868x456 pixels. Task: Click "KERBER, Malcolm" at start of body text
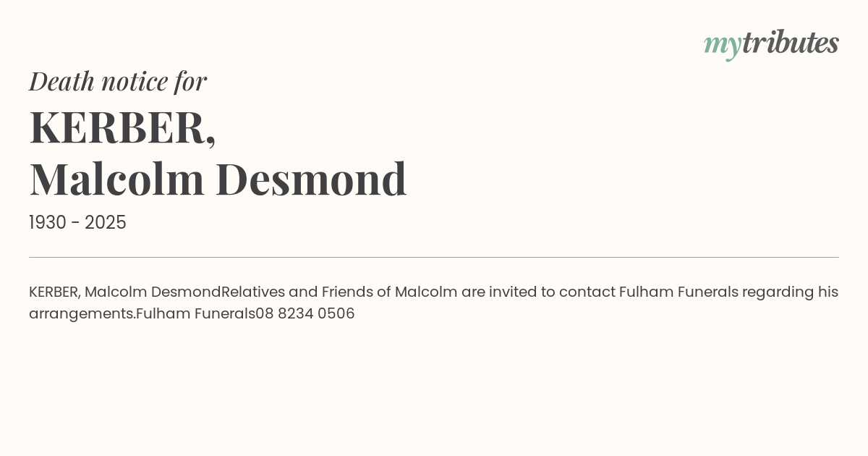[x=88, y=292]
